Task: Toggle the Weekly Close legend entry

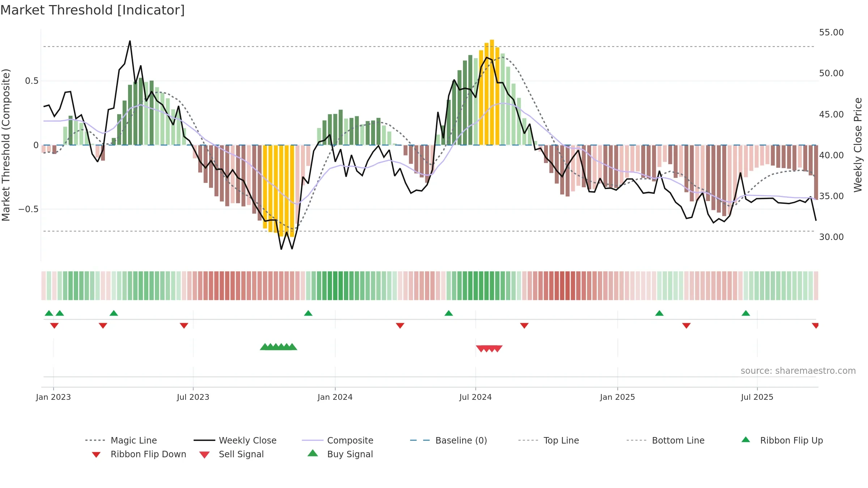Action: pos(235,440)
